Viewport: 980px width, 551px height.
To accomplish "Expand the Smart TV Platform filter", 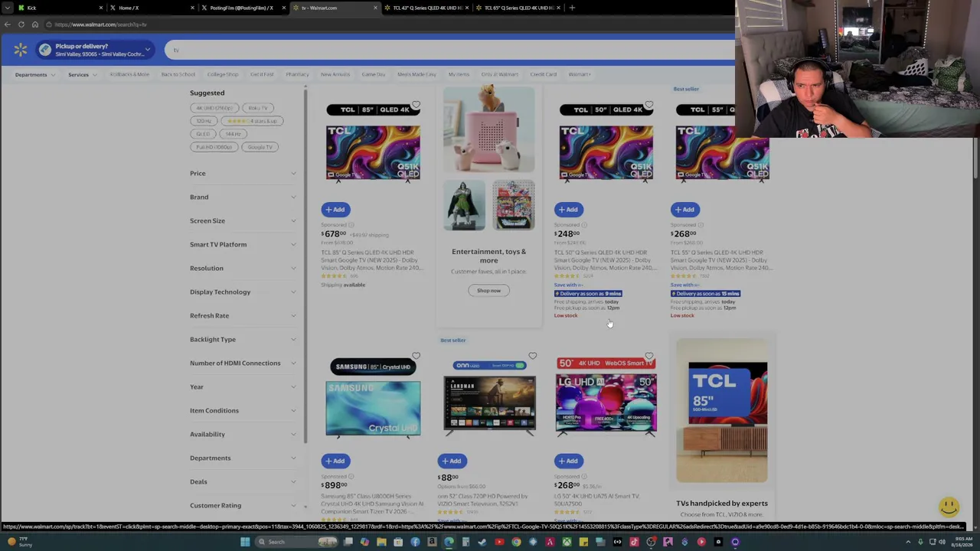I will click(x=243, y=244).
